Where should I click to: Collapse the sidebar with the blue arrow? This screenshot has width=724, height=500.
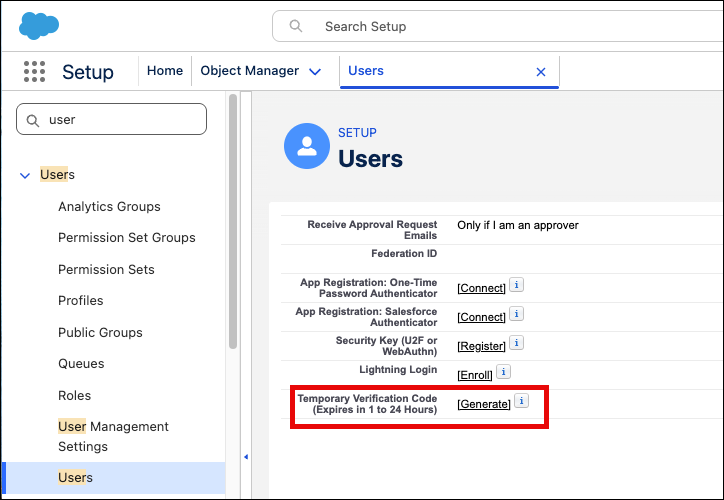[246, 457]
